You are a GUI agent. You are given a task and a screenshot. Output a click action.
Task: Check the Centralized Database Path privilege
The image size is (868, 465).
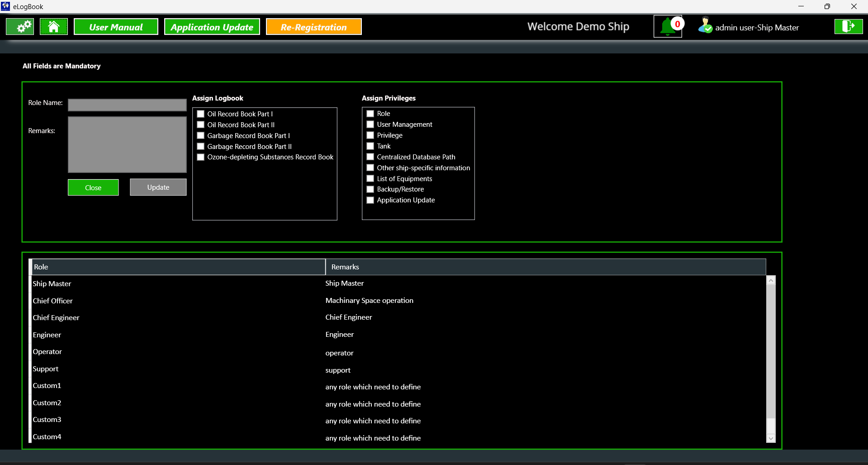point(370,157)
